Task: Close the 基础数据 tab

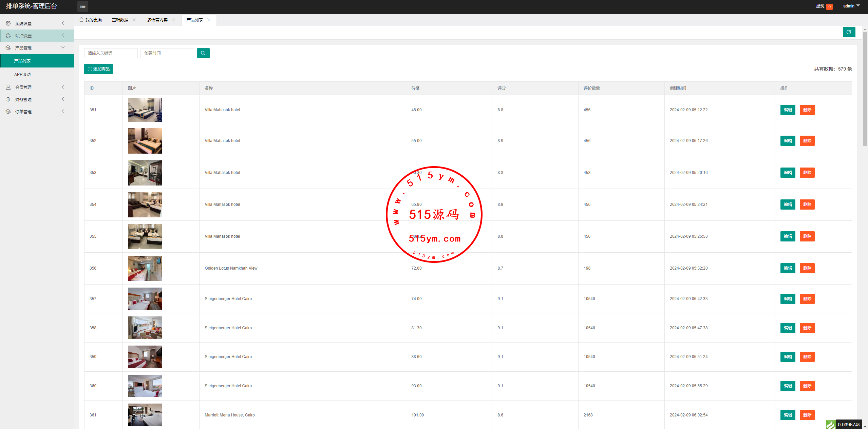Action: [x=134, y=20]
